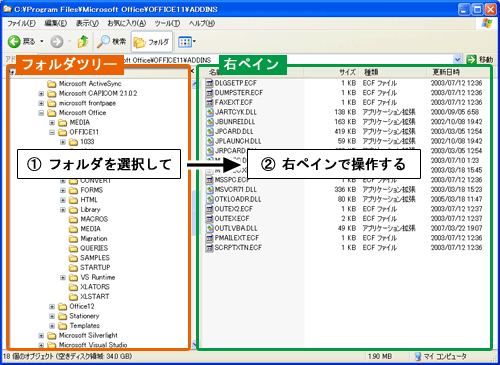The height and width of the screenshot is (365, 500).
Task: Select the DUMPSTER.ECF file icon
Action: (209, 93)
